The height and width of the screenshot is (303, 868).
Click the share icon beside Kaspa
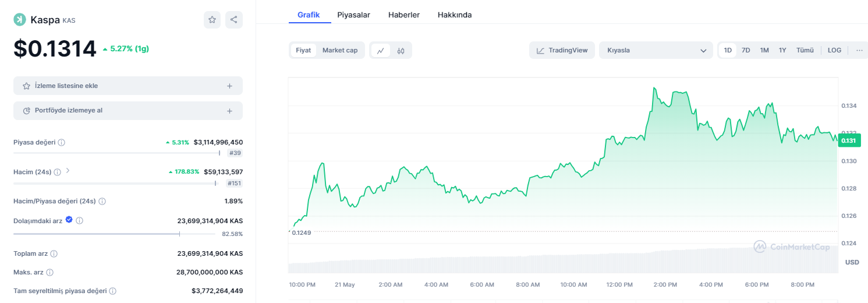click(x=233, y=20)
